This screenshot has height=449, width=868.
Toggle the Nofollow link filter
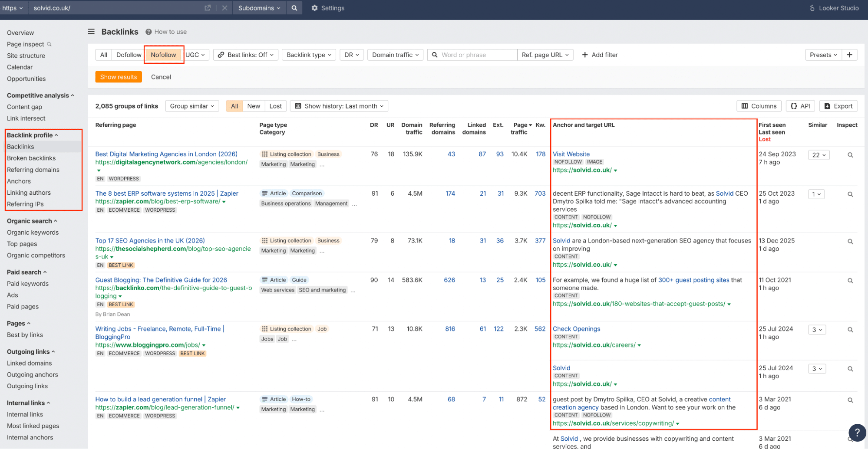coord(163,55)
